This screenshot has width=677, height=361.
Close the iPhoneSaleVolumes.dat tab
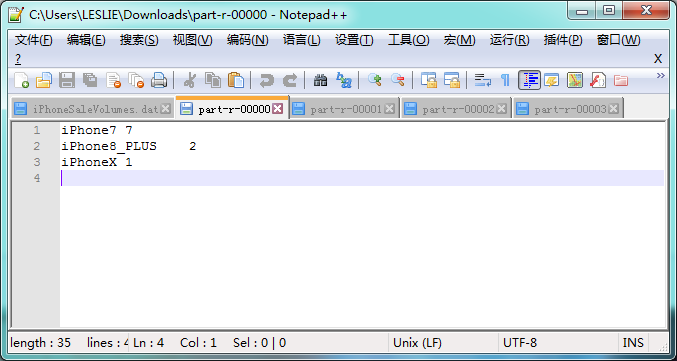165,109
